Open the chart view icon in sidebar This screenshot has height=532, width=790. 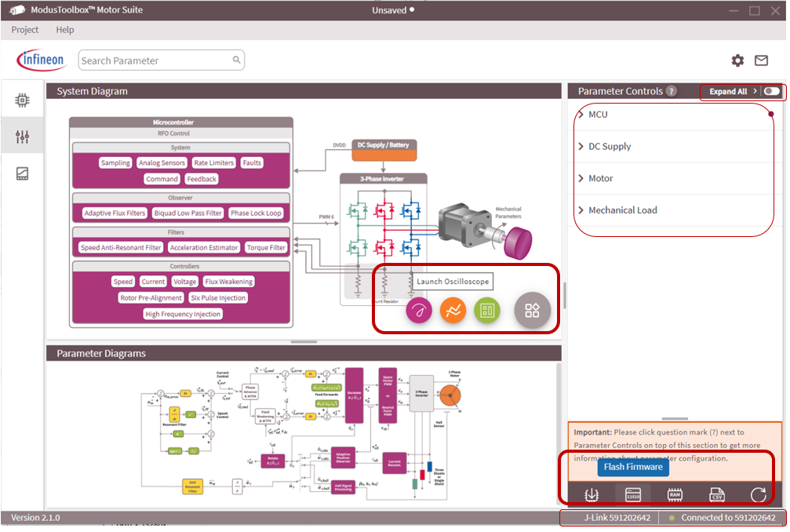coord(22,174)
